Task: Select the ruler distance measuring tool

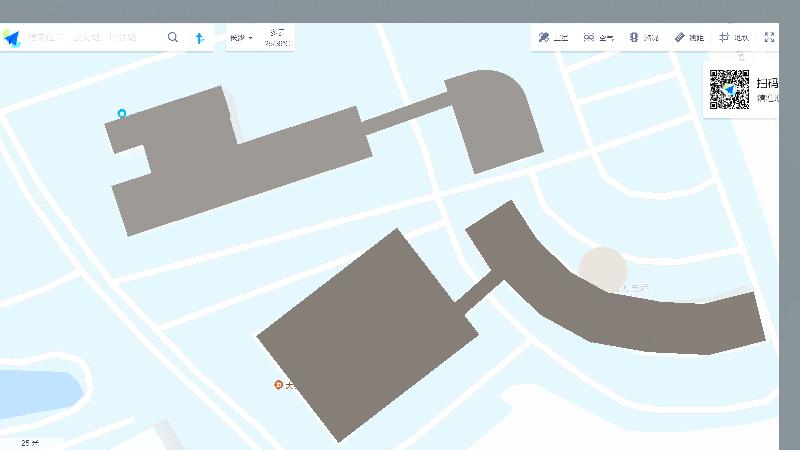Action: pyautogui.click(x=689, y=38)
